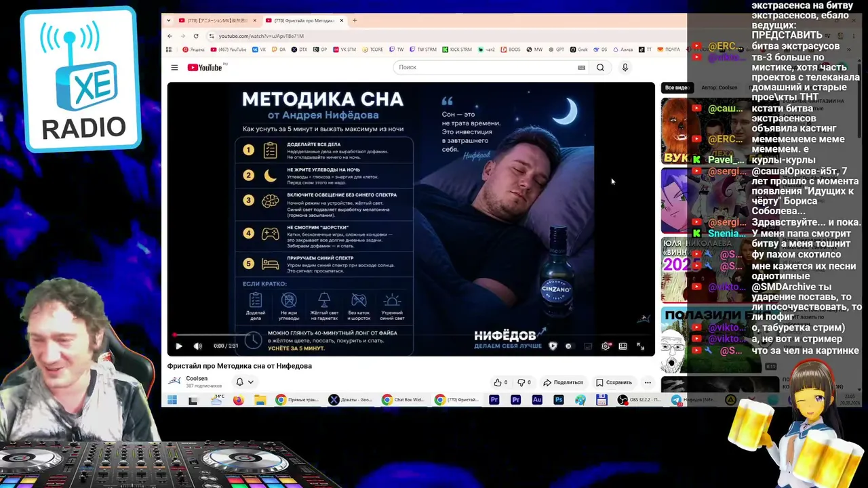Play the video
The width and height of the screenshot is (868, 488).
pos(179,346)
